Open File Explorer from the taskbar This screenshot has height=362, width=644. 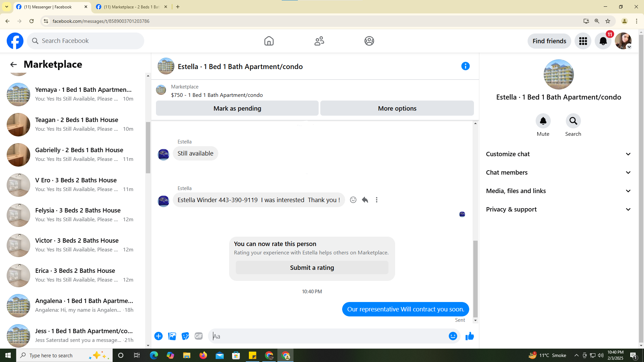187,355
